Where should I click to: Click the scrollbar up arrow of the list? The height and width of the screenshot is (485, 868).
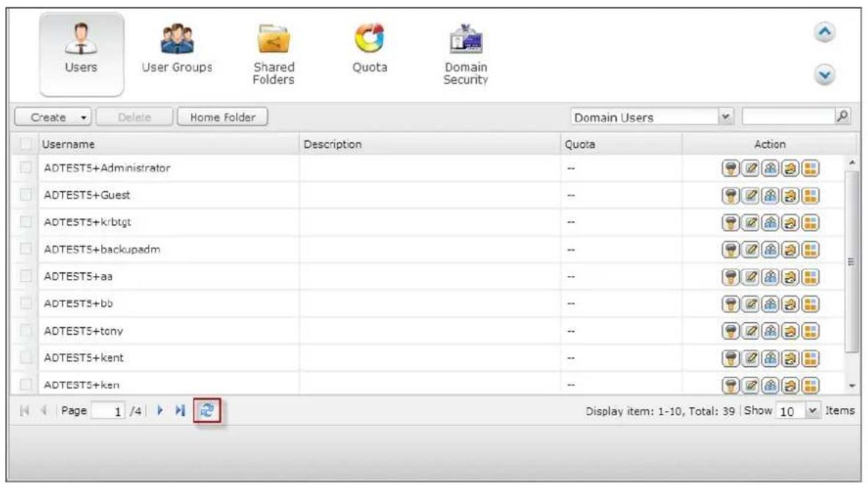coord(852,163)
